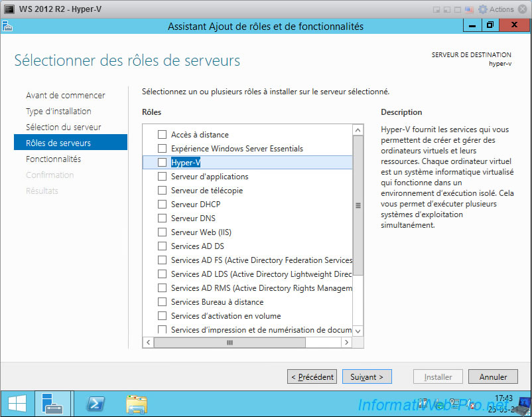Click the roles list scroll-up arrow
Viewport: 532px width, 417px height.
pos(358,130)
